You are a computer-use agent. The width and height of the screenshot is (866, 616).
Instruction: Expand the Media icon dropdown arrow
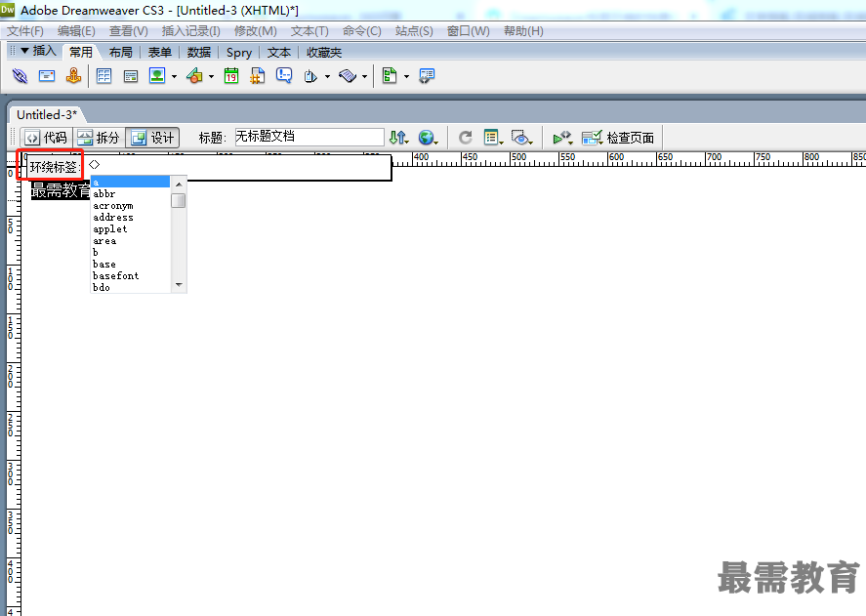(211, 77)
